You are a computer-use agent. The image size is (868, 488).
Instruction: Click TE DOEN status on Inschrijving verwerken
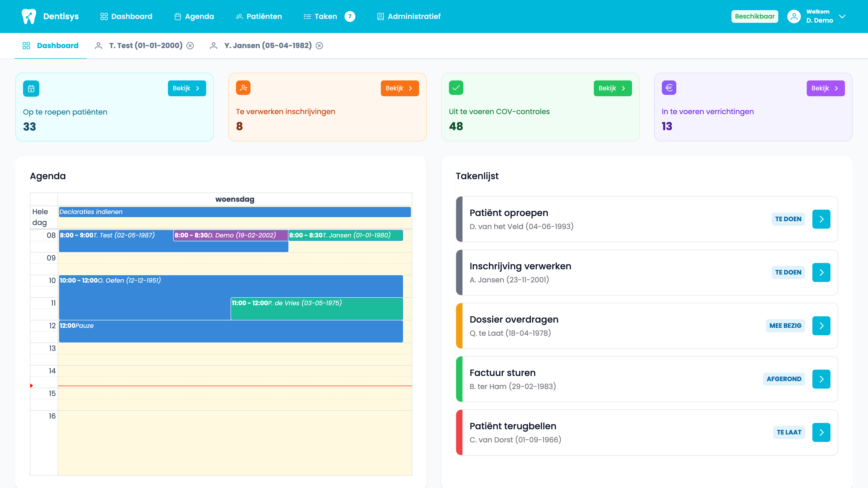(788, 272)
